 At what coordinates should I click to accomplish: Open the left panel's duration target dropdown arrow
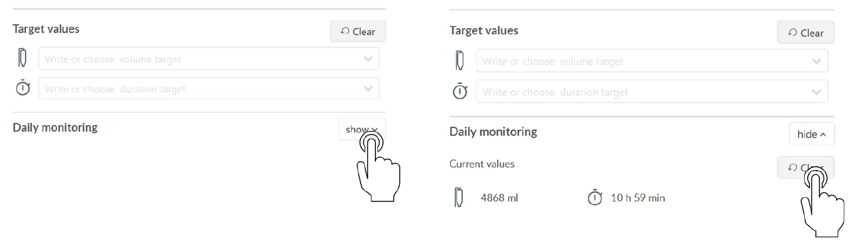[368, 89]
